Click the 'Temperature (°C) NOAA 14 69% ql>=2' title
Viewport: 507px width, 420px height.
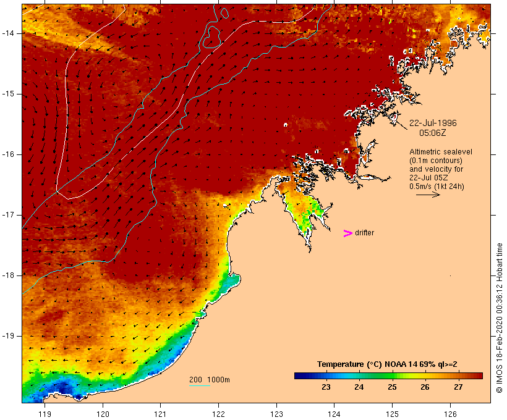pyautogui.click(x=387, y=364)
